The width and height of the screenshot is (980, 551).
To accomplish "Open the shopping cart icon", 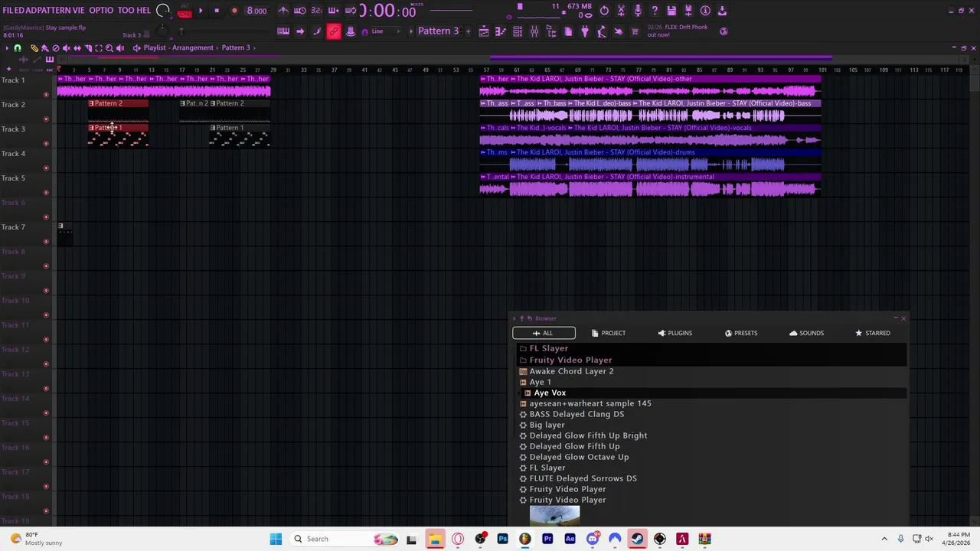I will (x=635, y=31).
